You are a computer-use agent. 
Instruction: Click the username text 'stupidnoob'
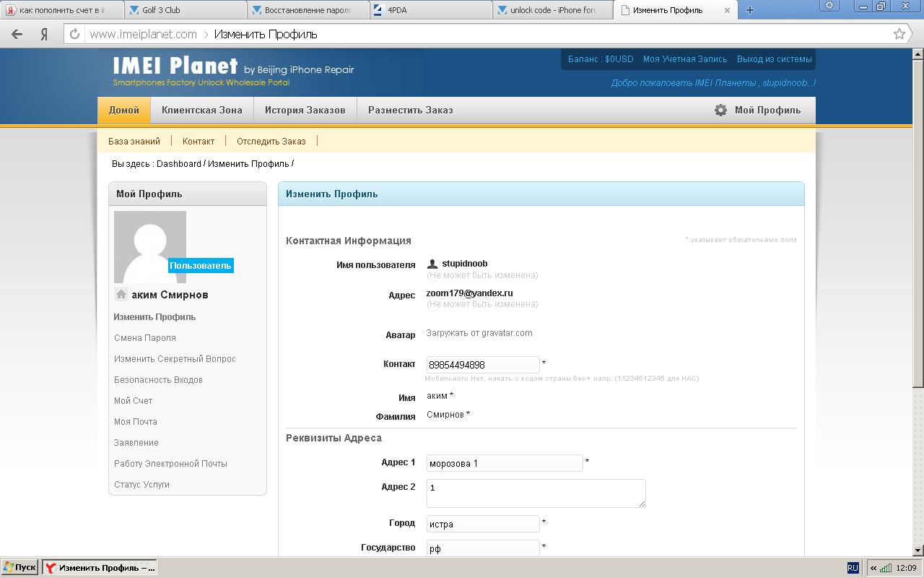465,264
